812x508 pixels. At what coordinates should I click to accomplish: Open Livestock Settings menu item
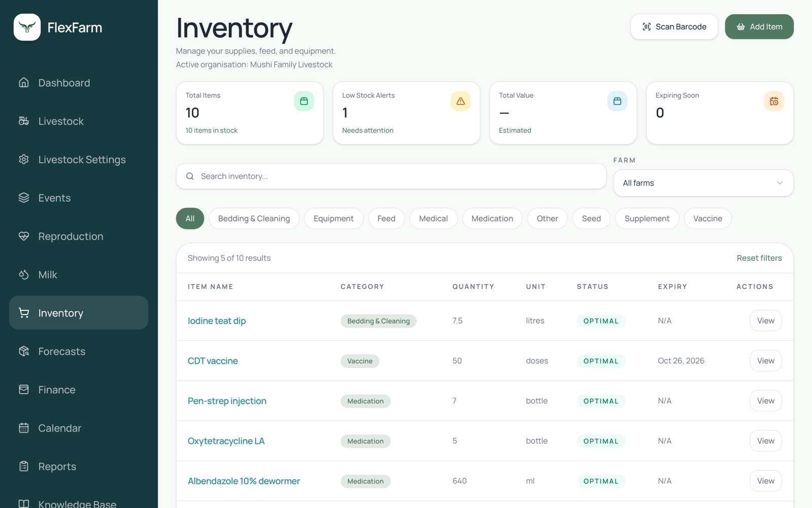click(x=79, y=159)
